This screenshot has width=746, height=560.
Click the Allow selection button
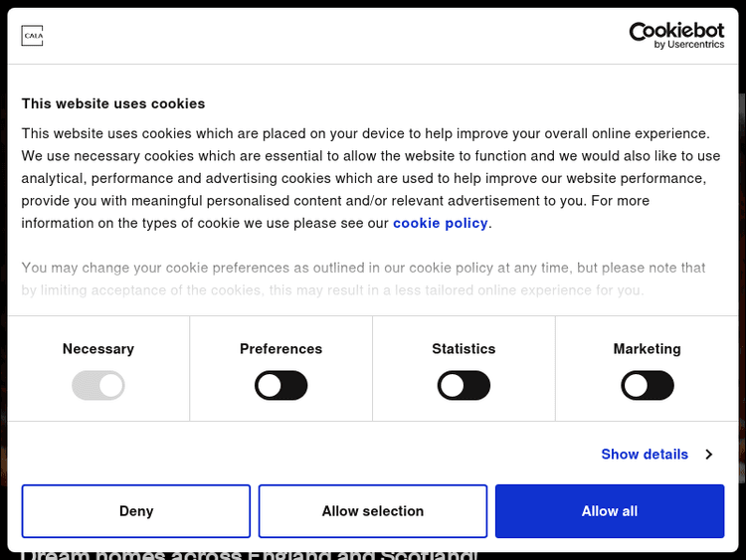tap(373, 511)
